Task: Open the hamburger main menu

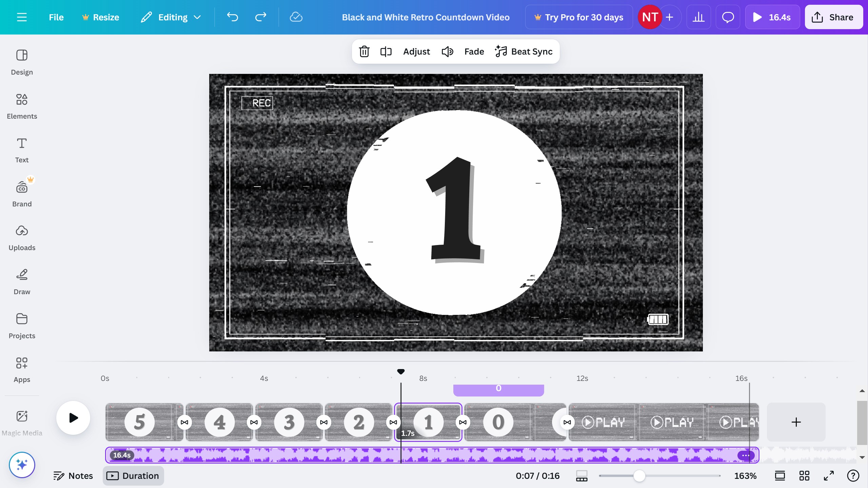Action: pyautogui.click(x=22, y=17)
